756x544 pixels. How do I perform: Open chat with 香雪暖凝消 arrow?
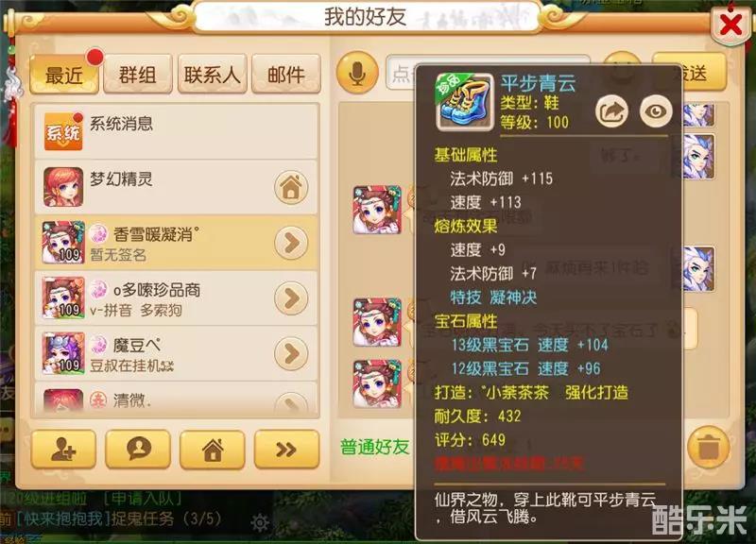[291, 243]
